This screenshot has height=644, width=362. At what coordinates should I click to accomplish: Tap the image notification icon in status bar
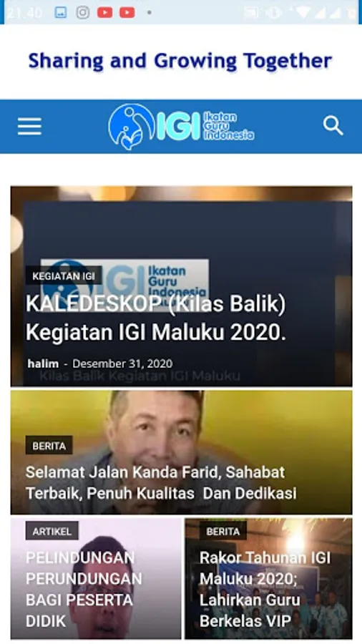point(61,12)
